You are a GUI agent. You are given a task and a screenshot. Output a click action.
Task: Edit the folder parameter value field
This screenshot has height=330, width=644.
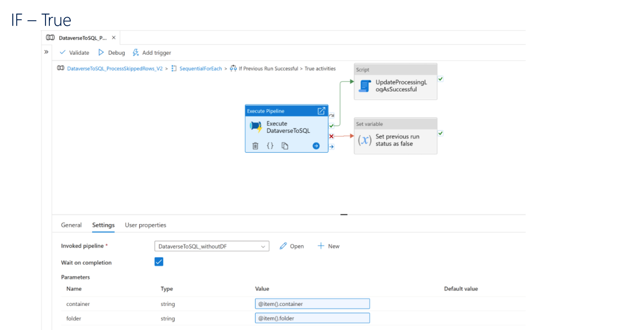pos(312,318)
